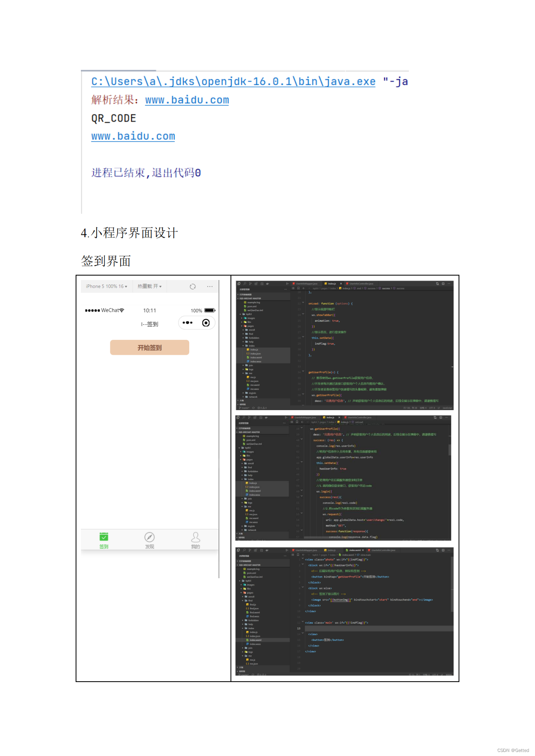535x756 pixels.
Task: Fold the getUserProfile(e) function at line 34
Action: tap(303, 371)
